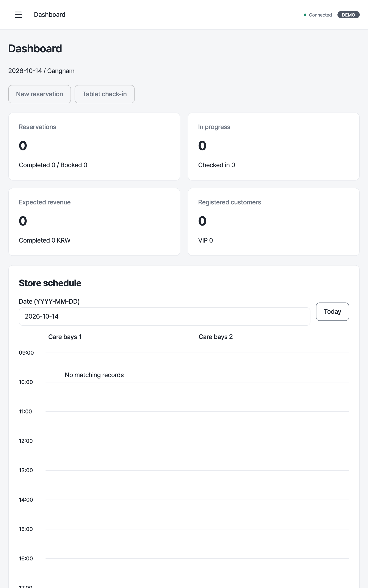This screenshot has height=588, width=368.
Task: Click the DEMO badge
Action: (x=348, y=15)
